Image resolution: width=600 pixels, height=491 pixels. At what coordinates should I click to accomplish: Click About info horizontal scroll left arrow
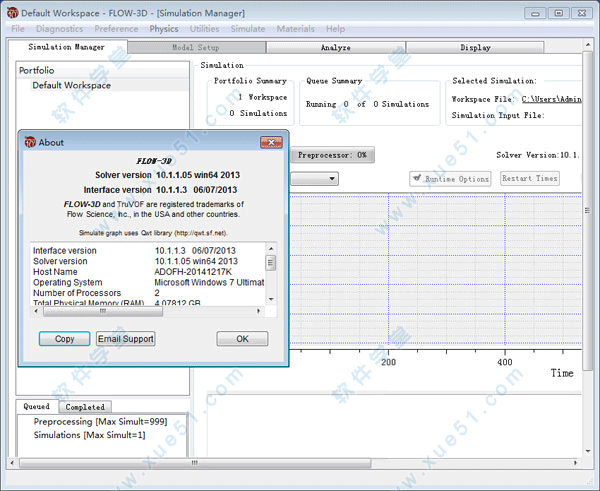point(36,311)
